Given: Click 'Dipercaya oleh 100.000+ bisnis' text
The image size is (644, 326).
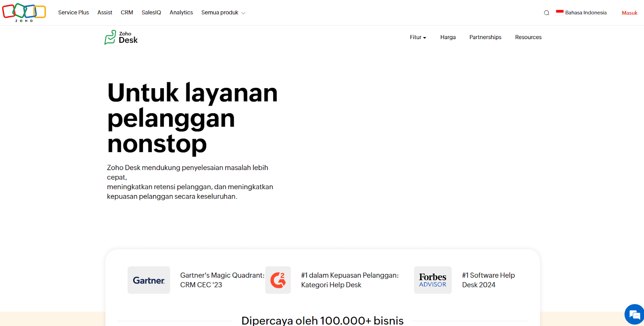Looking at the screenshot, I should pos(322,320).
